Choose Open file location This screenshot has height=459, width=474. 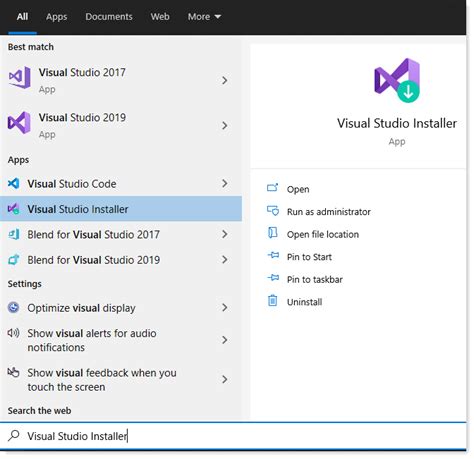coord(323,234)
